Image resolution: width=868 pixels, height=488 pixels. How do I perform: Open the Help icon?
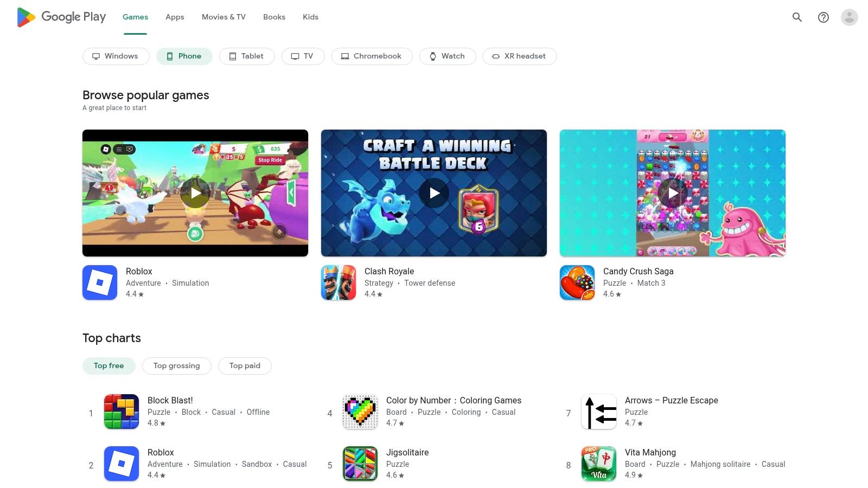point(823,17)
